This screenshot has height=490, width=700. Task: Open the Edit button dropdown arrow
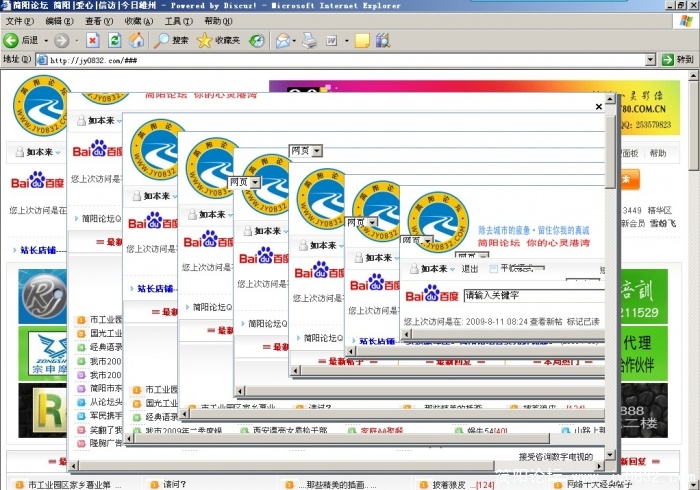(347, 41)
